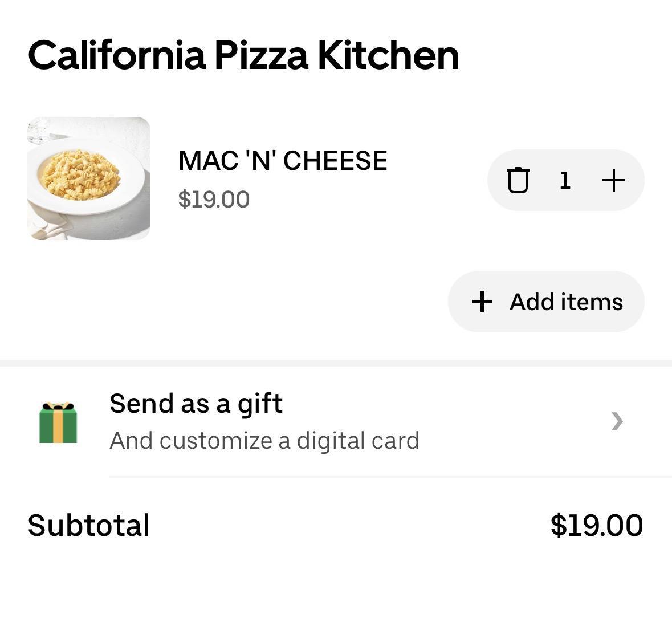This screenshot has height=622, width=672.
Task: Click the 'Add items' text label
Action: 566,302
